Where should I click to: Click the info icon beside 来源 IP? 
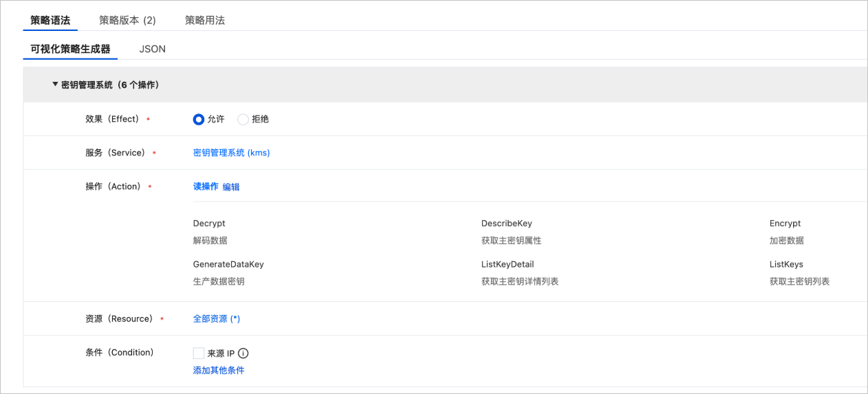(x=243, y=353)
